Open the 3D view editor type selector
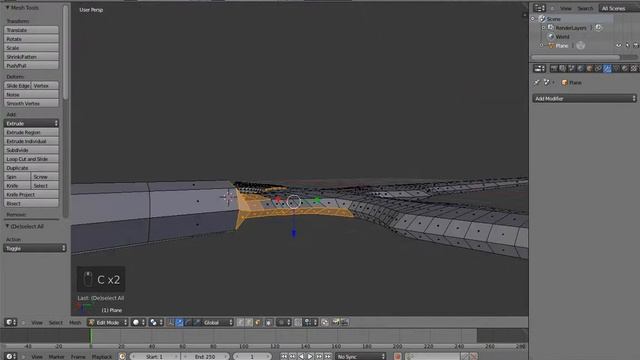 click(11, 322)
